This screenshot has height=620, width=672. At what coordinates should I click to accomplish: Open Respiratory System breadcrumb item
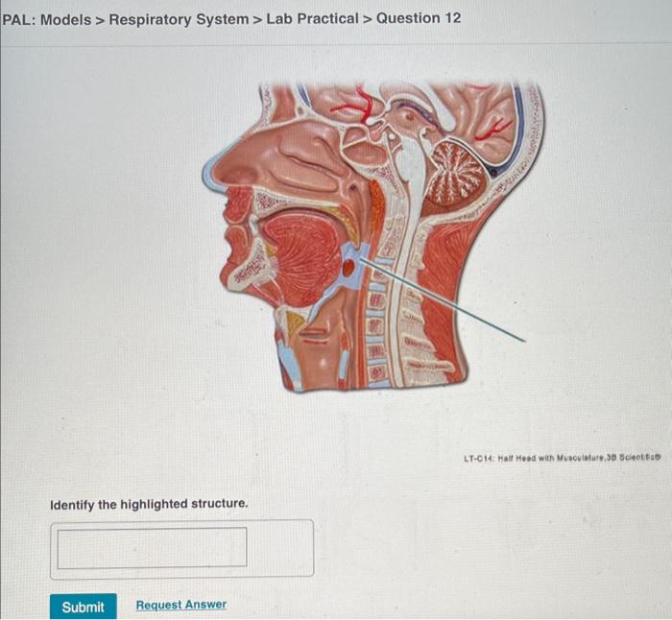click(179, 19)
